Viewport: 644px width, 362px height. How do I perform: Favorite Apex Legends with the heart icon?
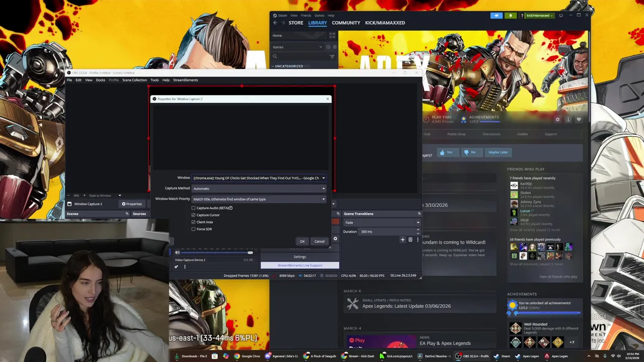579,119
